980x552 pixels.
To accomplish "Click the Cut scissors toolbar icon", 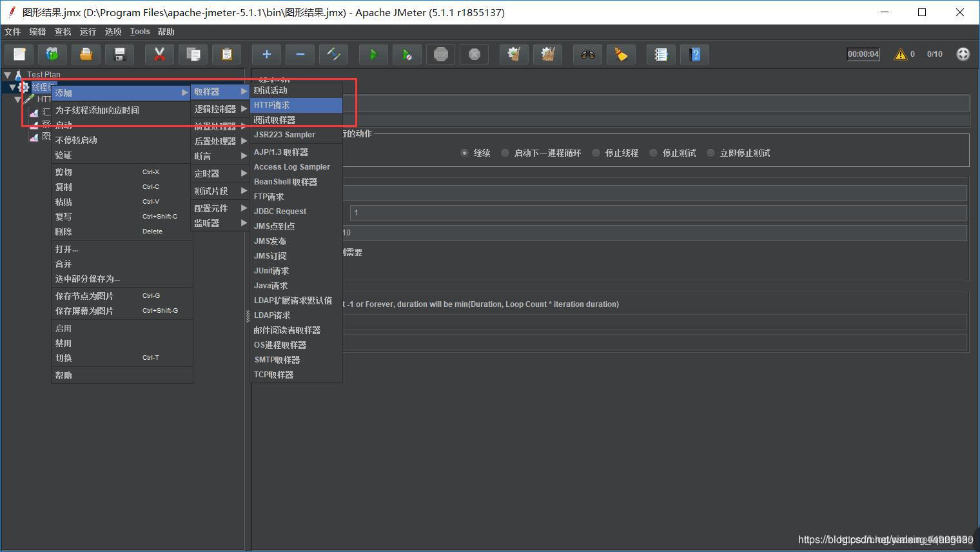I will tap(159, 54).
